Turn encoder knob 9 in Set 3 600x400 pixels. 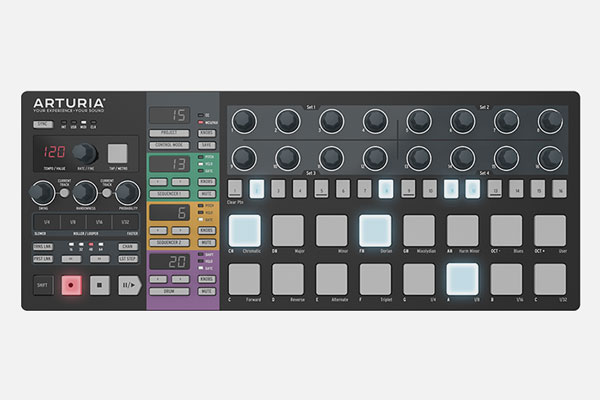244,158
